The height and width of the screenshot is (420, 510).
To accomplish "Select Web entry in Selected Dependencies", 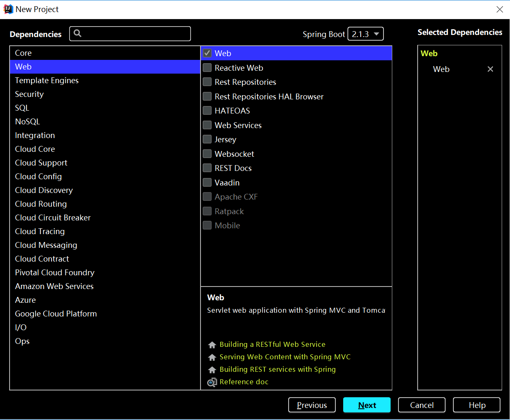I will point(441,69).
